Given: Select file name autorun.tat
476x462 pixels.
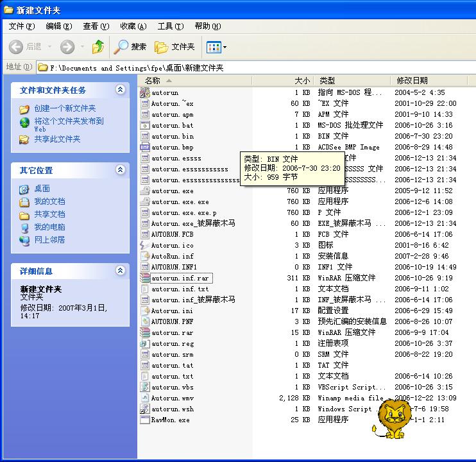Looking at the screenshot, I should pos(172,366).
